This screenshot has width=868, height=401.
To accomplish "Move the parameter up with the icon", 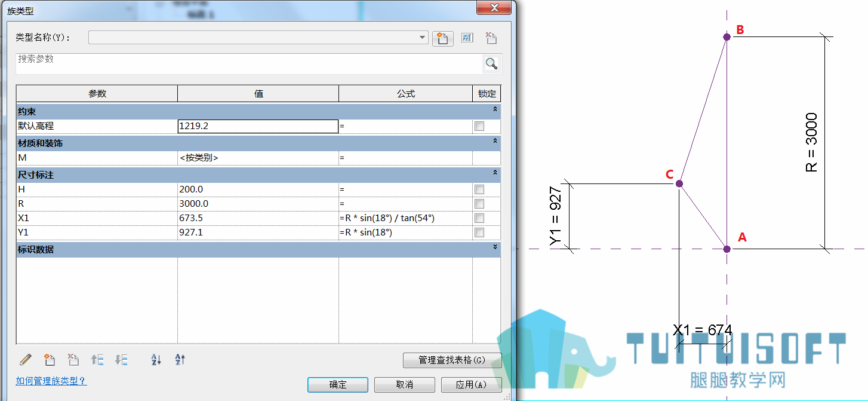I will coord(97,360).
